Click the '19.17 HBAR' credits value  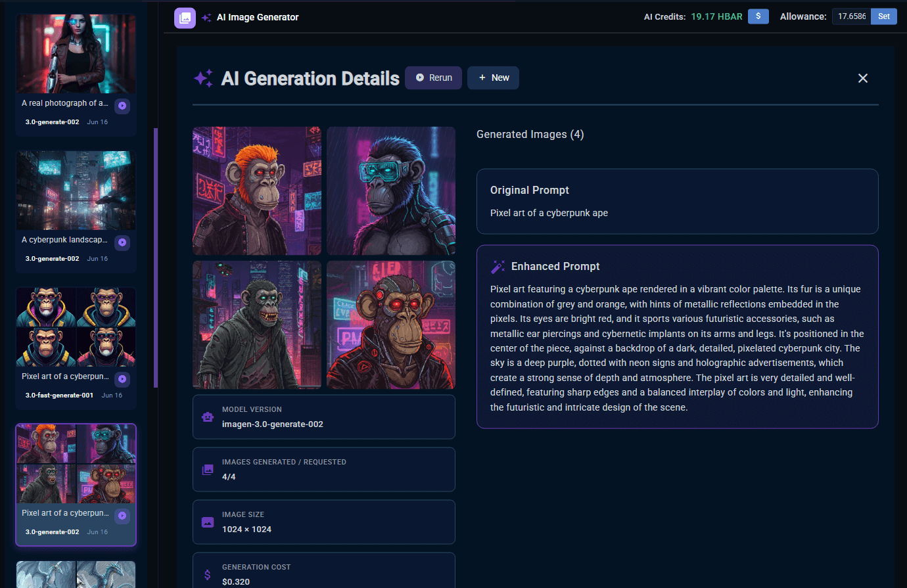[716, 16]
